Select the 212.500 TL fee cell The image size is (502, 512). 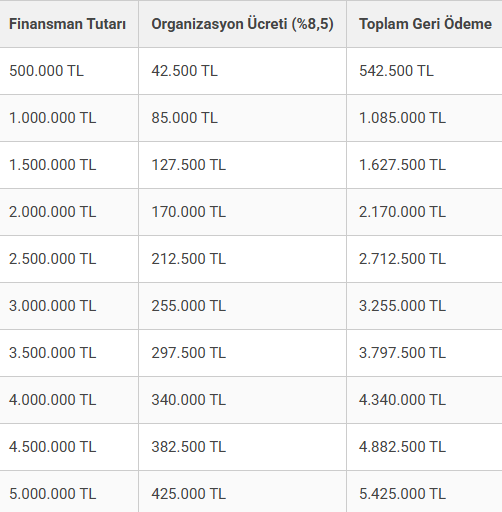[x=242, y=259]
